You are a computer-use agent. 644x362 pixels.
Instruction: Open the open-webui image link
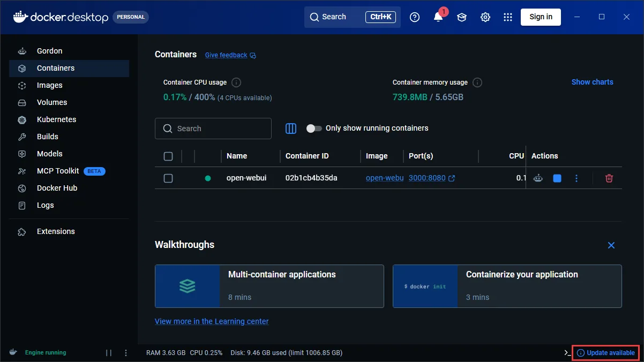click(384, 178)
